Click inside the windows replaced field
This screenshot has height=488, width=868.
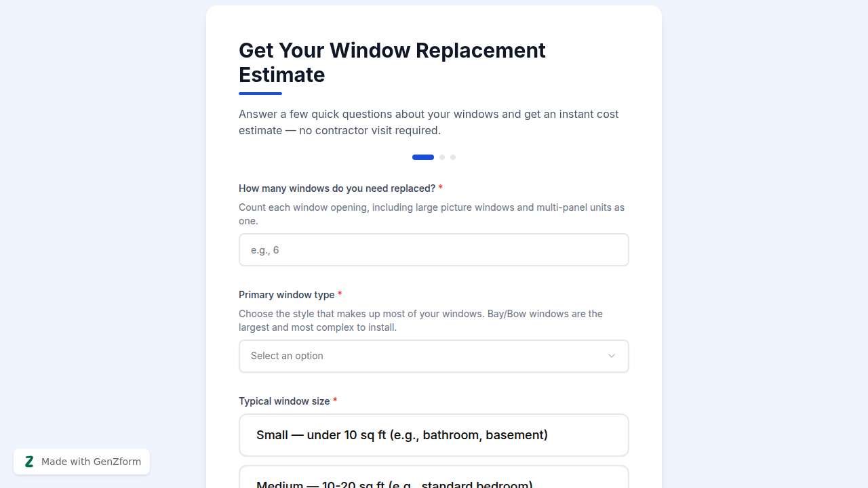(433, 249)
